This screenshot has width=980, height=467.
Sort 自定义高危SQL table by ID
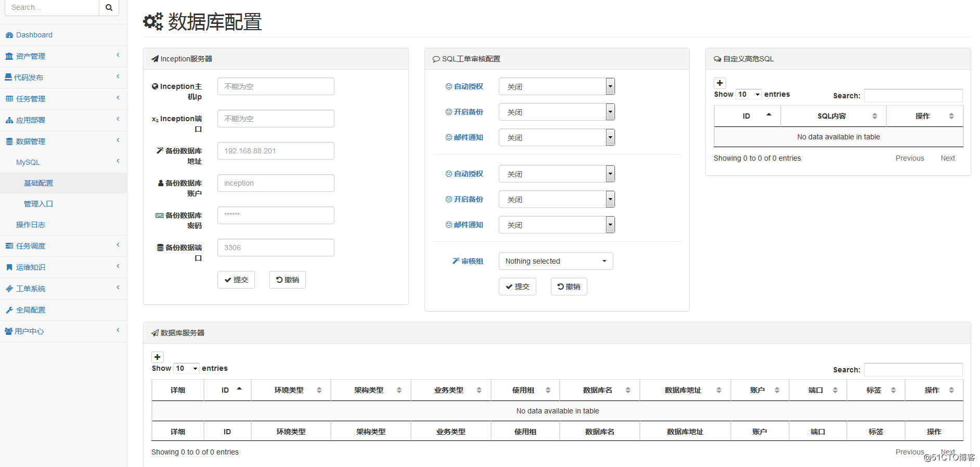click(747, 116)
